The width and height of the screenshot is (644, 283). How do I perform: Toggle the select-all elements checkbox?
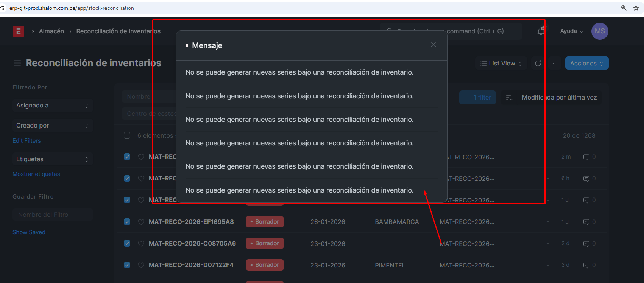(127, 135)
